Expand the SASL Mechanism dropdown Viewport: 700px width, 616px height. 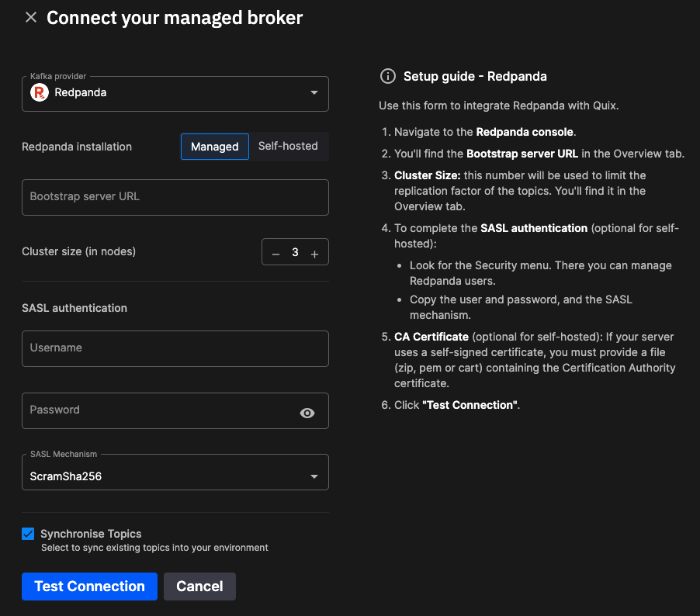coord(175,476)
